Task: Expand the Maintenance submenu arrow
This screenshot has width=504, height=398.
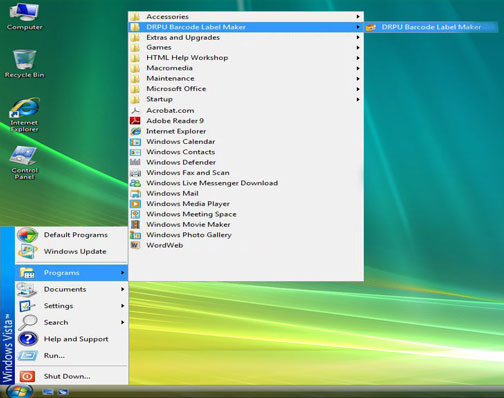Action: [x=358, y=79]
